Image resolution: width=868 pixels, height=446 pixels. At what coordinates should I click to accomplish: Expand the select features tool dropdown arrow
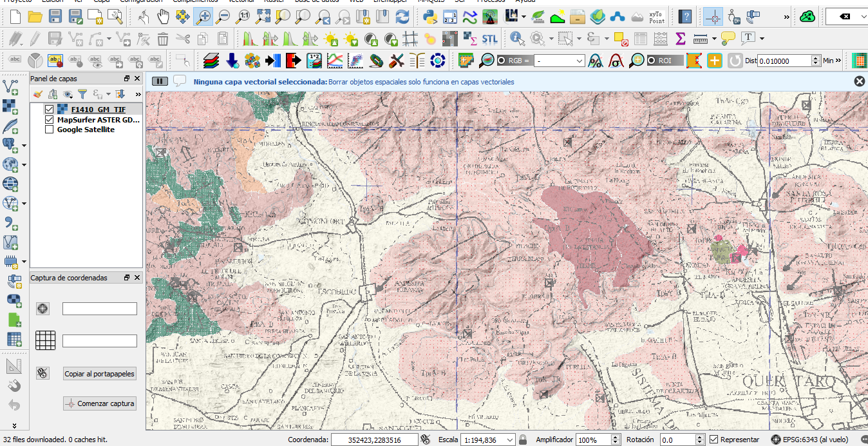(x=579, y=39)
